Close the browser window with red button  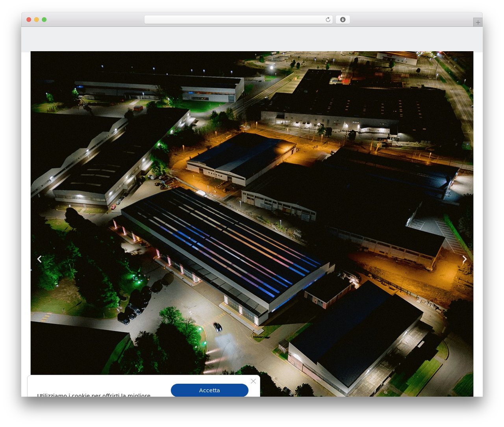coord(29,20)
